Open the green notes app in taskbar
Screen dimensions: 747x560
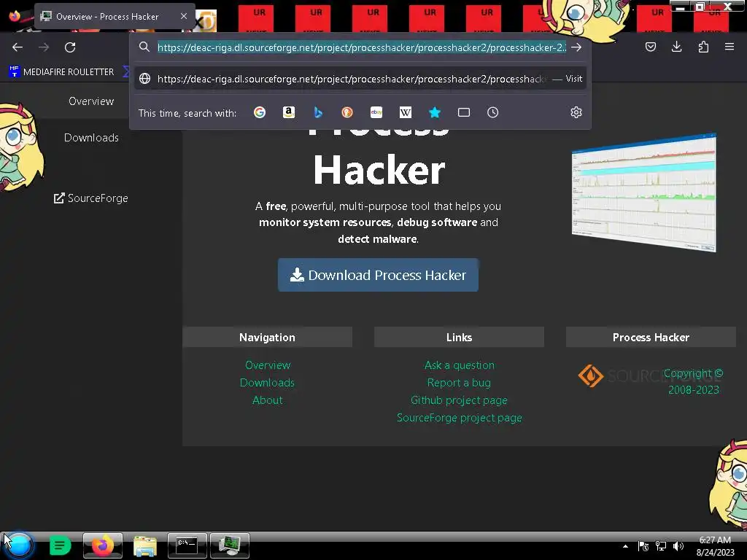60,545
